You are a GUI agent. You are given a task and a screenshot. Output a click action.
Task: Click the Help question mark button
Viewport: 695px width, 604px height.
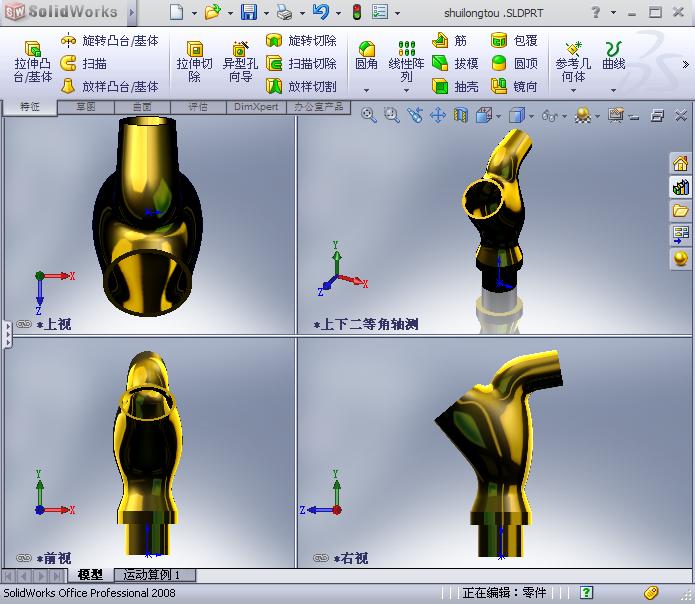pyautogui.click(x=596, y=12)
